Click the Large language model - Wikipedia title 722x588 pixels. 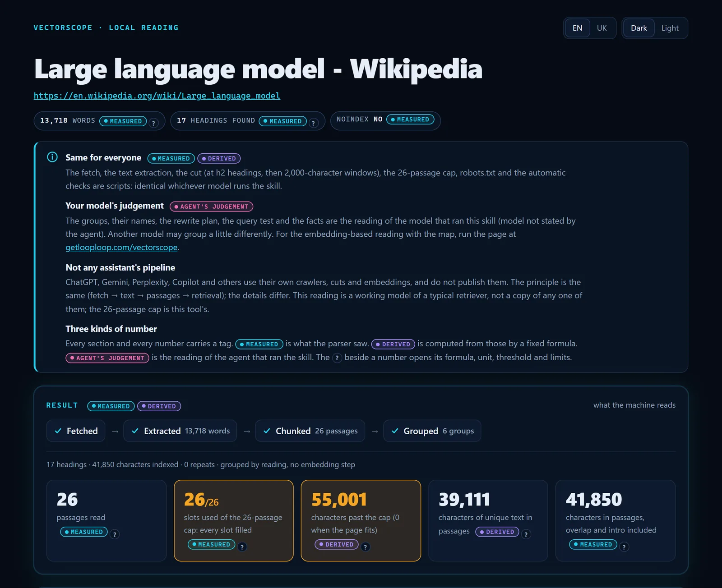coord(258,69)
